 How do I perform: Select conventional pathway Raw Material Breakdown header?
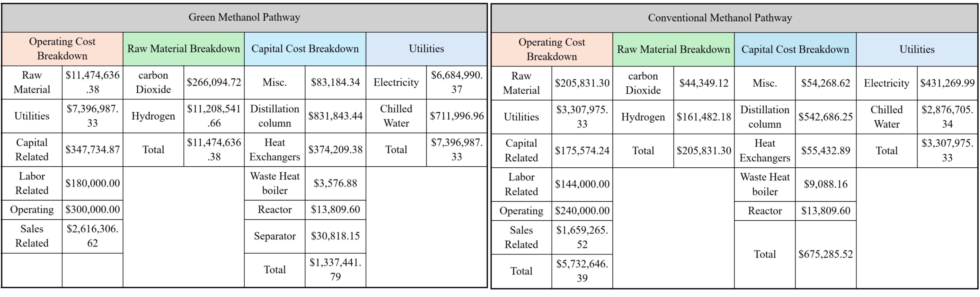tap(673, 49)
